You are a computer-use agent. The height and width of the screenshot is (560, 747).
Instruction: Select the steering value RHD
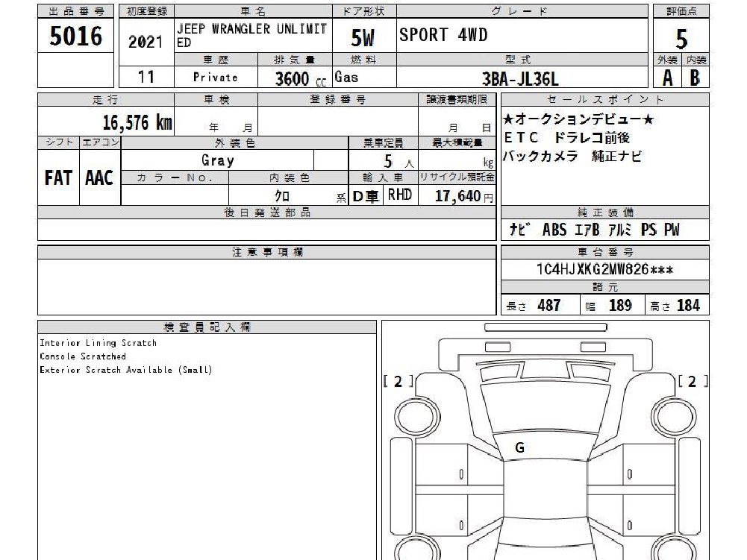pyautogui.click(x=400, y=195)
